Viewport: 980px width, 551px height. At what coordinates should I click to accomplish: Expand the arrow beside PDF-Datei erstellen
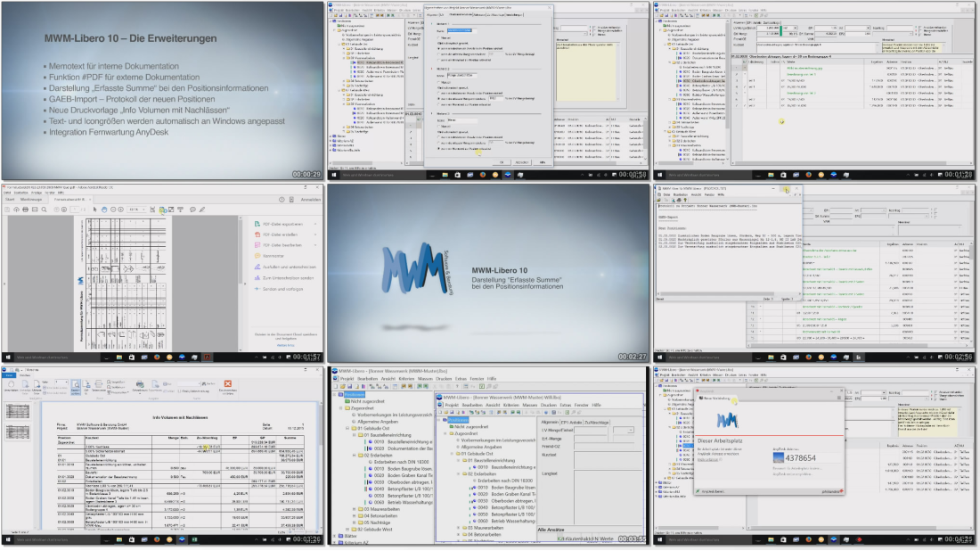click(315, 234)
